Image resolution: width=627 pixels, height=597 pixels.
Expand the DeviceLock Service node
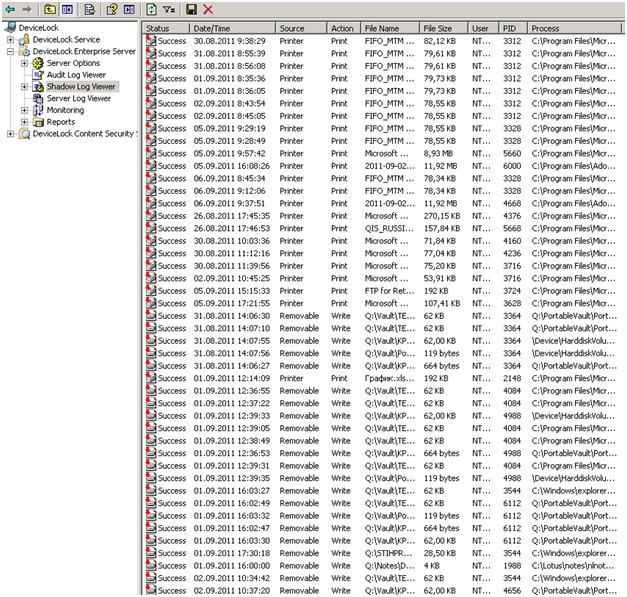pos(10,40)
